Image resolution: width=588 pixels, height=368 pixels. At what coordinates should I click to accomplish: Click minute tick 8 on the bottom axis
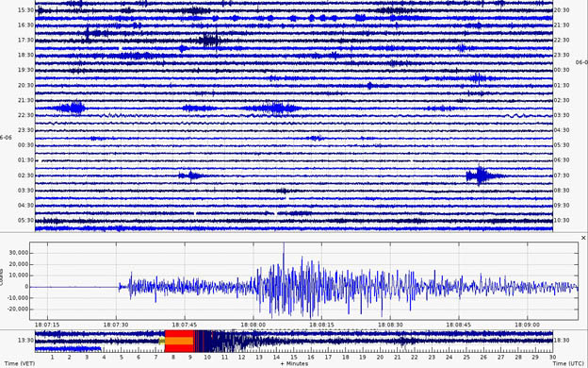(172, 357)
